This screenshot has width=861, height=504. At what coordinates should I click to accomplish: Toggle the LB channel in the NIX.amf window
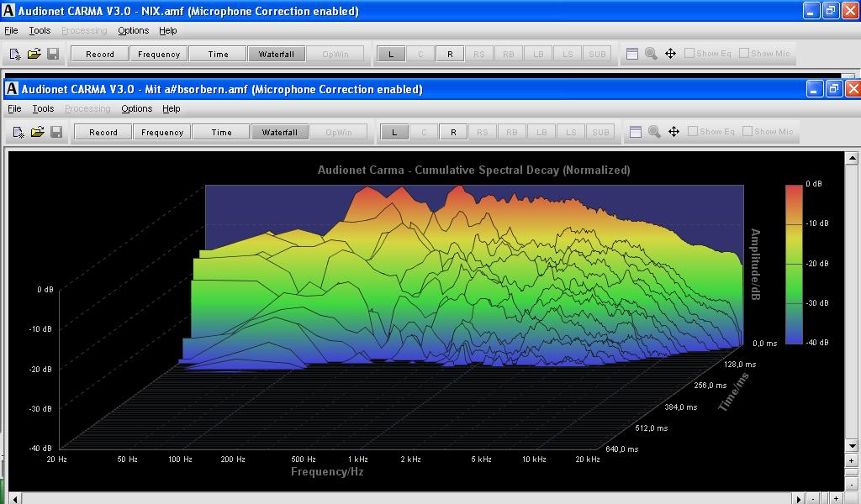pyautogui.click(x=538, y=55)
